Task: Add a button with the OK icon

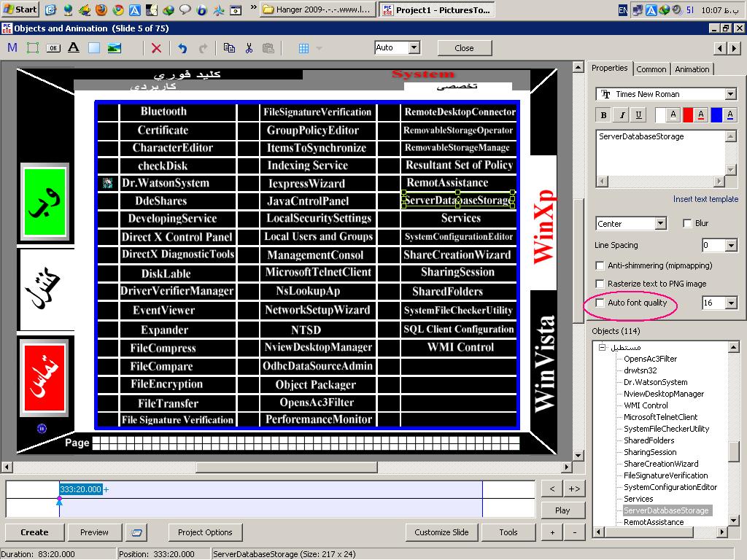Action: pyautogui.click(x=53, y=48)
